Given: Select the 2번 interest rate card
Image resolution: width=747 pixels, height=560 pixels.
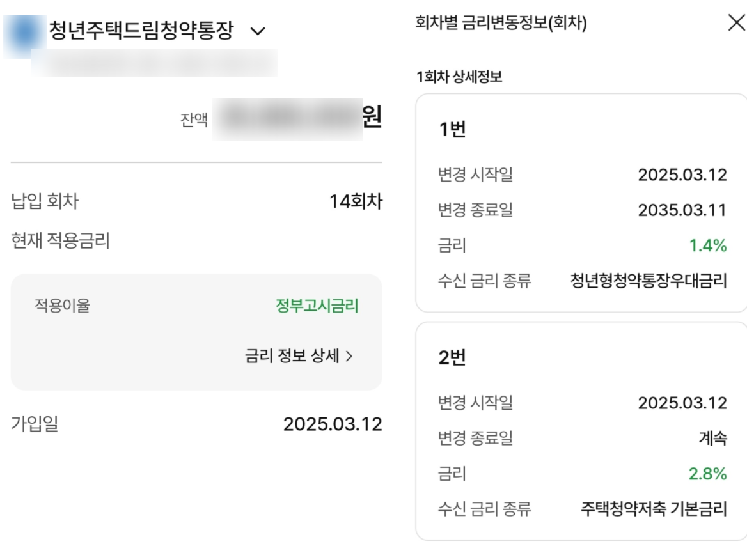Looking at the screenshot, I should click(x=581, y=435).
